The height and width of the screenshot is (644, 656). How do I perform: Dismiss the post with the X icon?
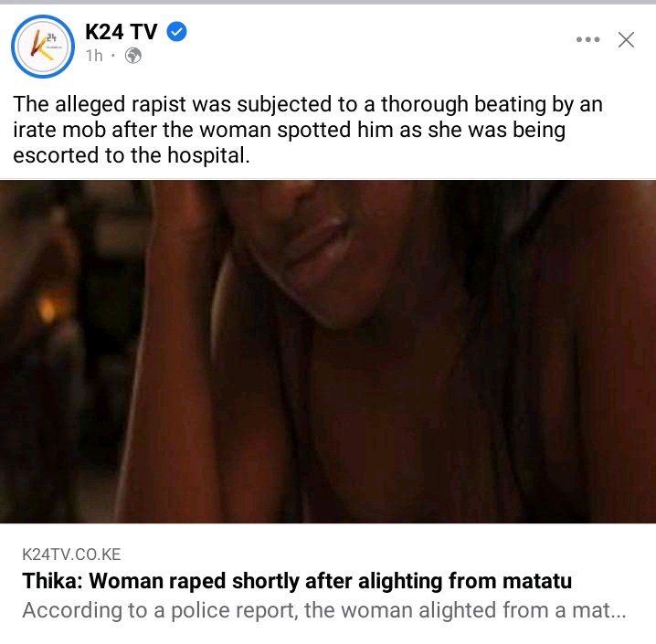pos(626,39)
